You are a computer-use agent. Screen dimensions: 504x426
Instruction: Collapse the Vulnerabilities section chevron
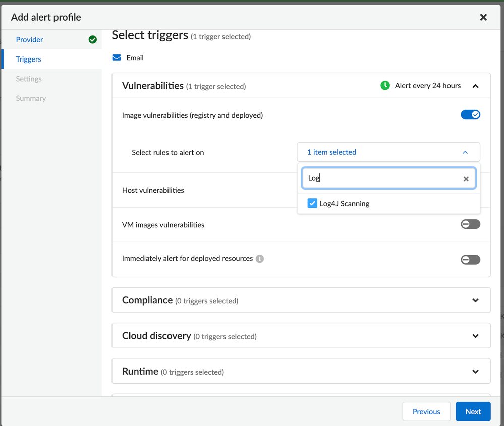(475, 86)
